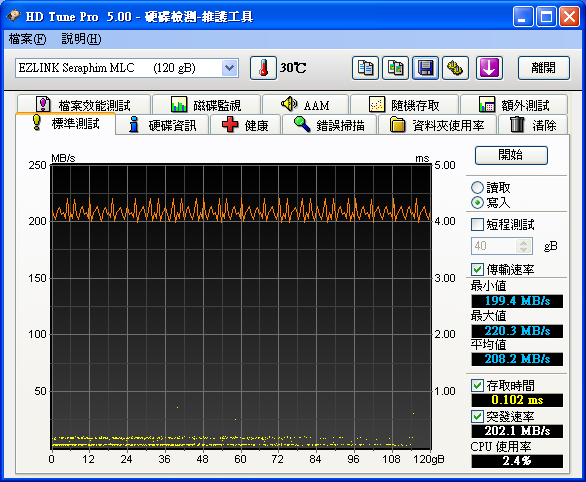Image resolution: width=586 pixels, height=482 pixels.
Task: Expand the EZLINK Seraphim MLC drive dropdown
Action: pyautogui.click(x=229, y=68)
